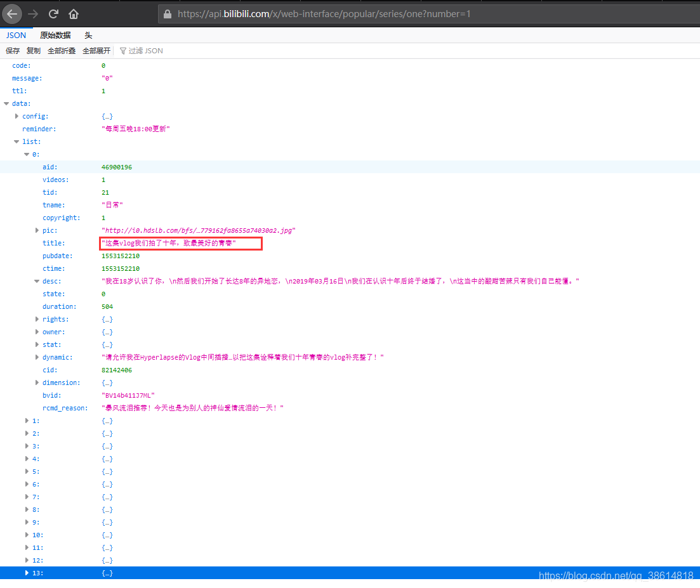Click the title value string
This screenshot has height=588, width=700.
pyautogui.click(x=169, y=243)
